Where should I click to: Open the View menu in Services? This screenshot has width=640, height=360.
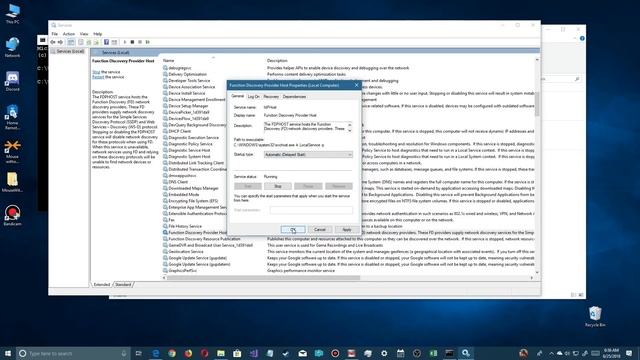pyautogui.click(x=84, y=34)
